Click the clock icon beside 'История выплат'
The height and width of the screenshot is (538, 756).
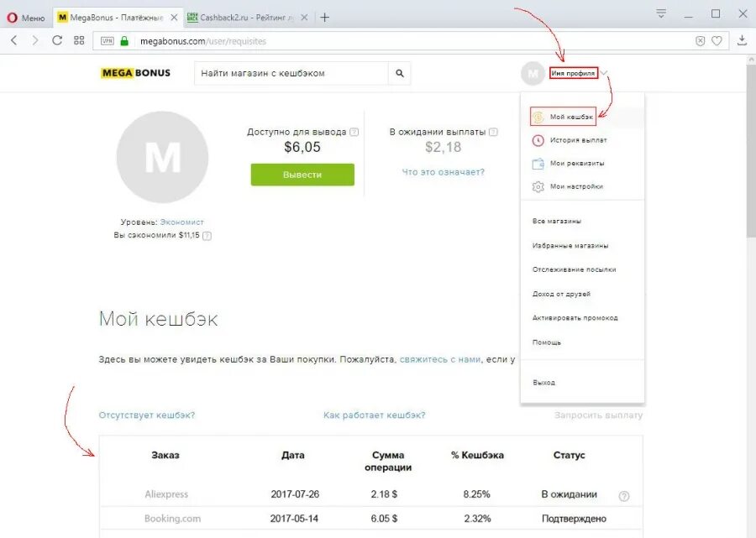538,140
